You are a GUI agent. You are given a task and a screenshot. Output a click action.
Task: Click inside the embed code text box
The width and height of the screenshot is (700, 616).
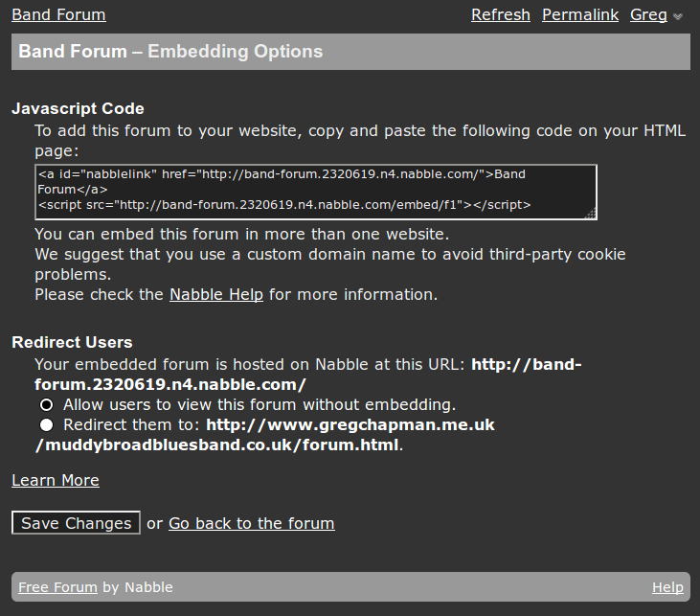coord(315,192)
